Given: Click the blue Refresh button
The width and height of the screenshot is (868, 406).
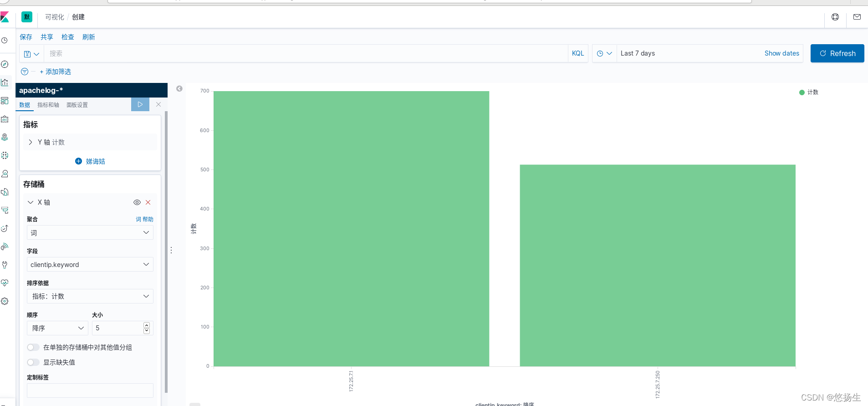Looking at the screenshot, I should 837,53.
